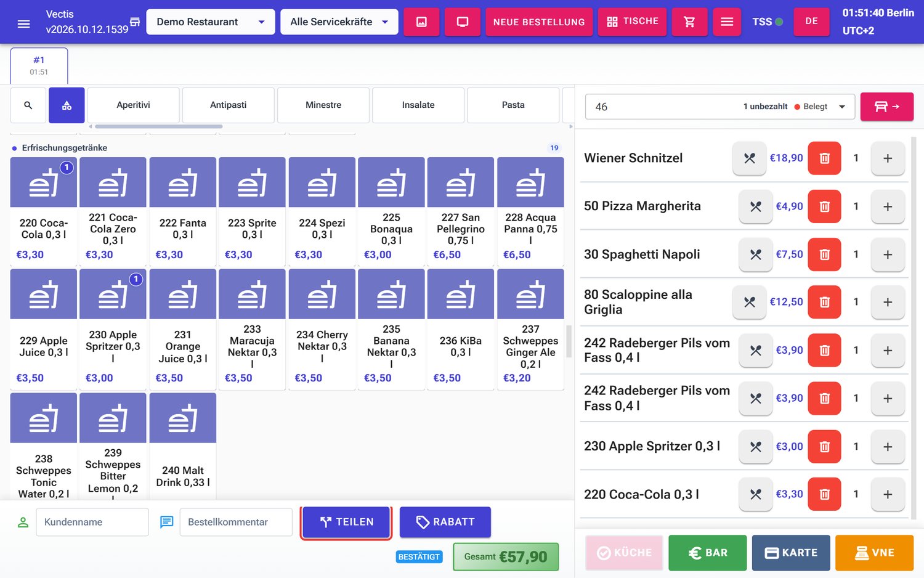Open utensils options for 220 Coca-Cola order line
924x578 pixels.
point(755,494)
